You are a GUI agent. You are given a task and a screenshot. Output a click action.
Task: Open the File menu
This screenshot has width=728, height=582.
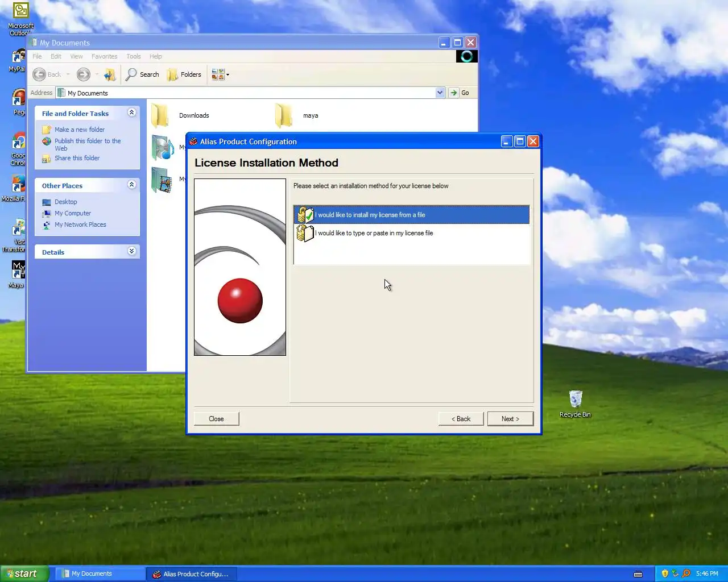[37, 56]
